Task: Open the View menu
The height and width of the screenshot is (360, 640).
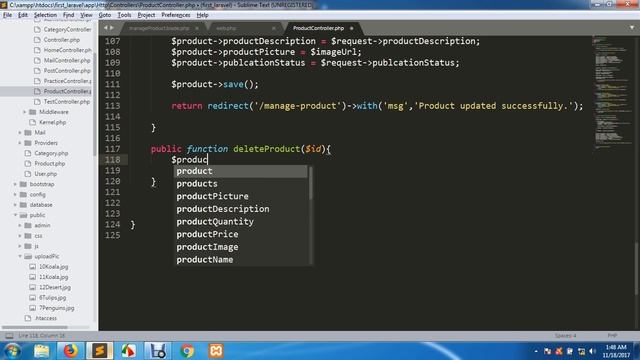Action: click(x=86, y=15)
